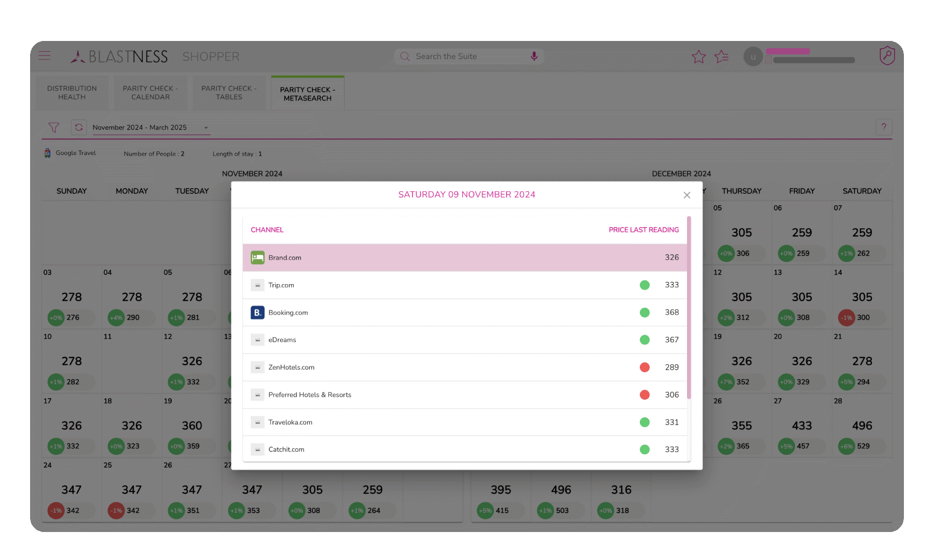Select the Brand.com row
The height and width of the screenshot is (560, 934).
[x=465, y=258]
